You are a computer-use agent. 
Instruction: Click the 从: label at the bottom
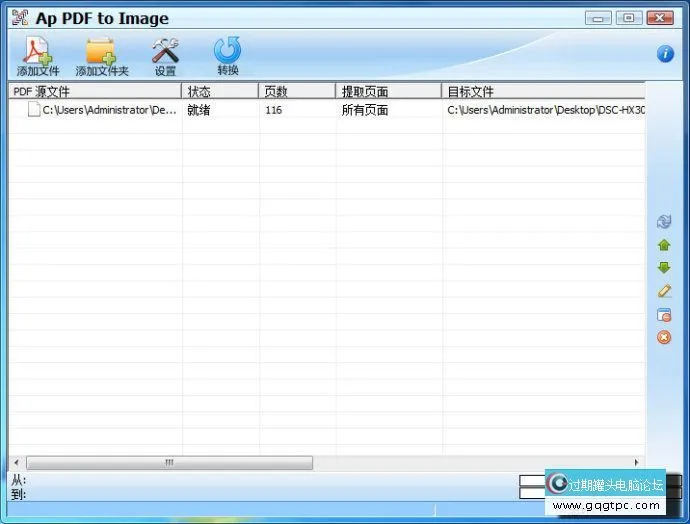(x=18, y=480)
